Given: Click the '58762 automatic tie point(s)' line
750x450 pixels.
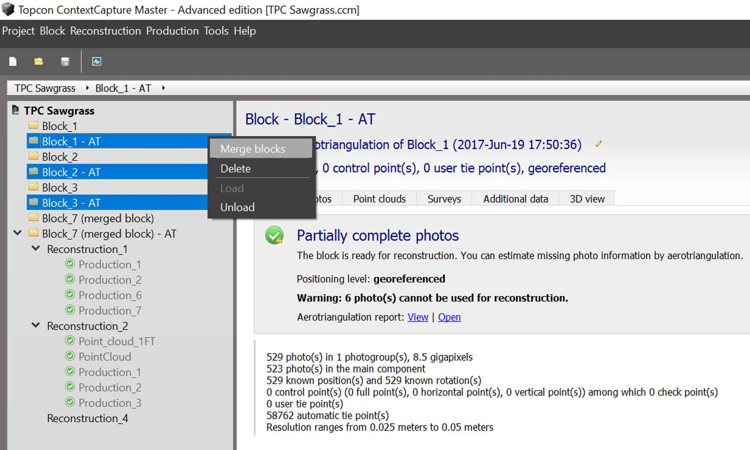Looking at the screenshot, I should pyautogui.click(x=328, y=415).
